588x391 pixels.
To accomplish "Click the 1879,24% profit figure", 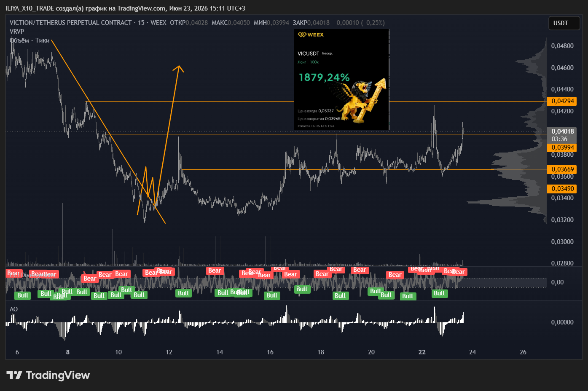I will [x=324, y=78].
